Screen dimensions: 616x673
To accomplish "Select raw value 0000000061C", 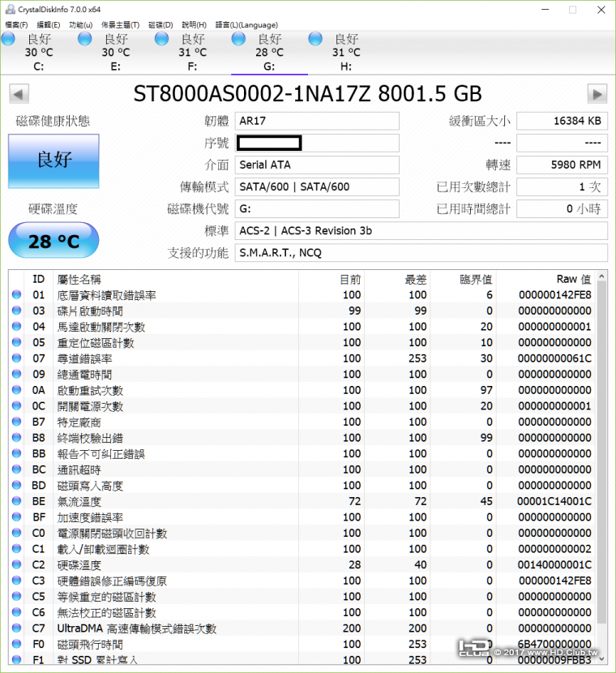I will tap(554, 358).
